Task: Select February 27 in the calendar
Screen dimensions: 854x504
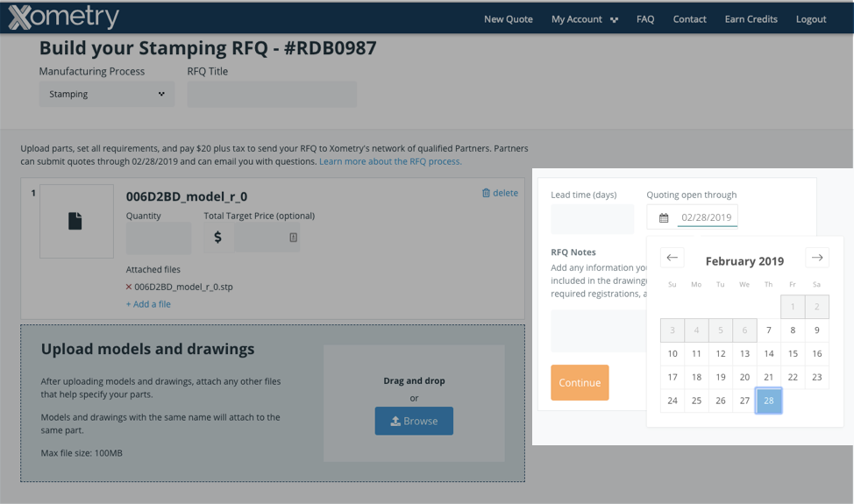Action: (x=744, y=401)
